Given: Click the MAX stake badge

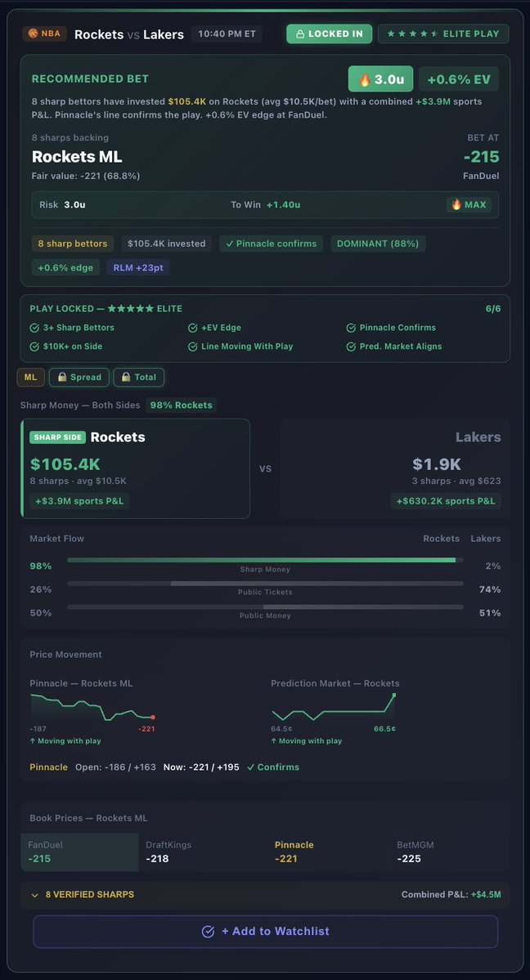Looking at the screenshot, I should [x=469, y=204].
